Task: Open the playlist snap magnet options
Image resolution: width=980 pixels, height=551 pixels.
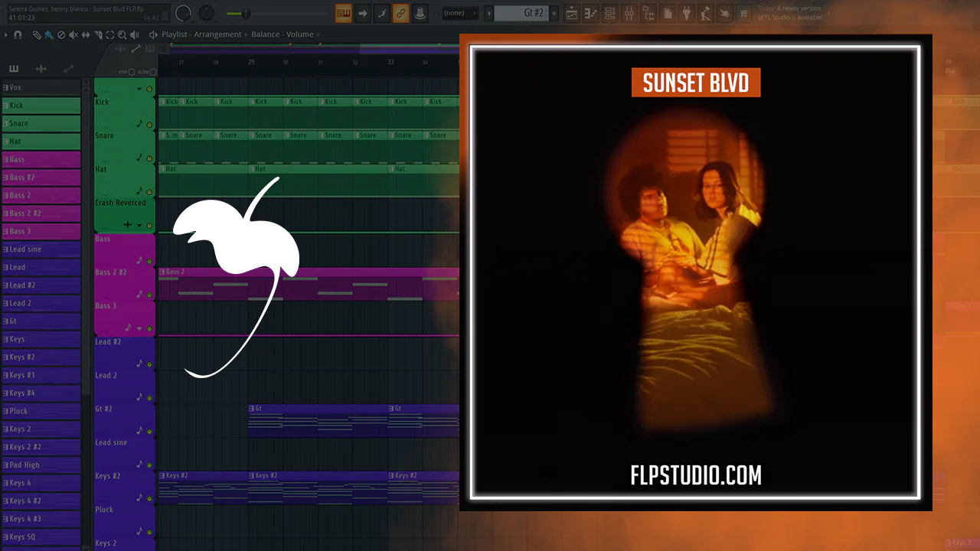Action: [18, 35]
